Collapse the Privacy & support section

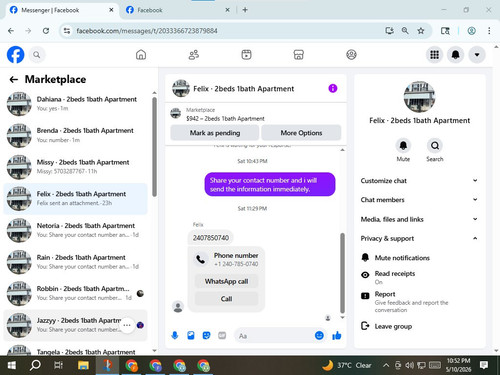point(419,238)
